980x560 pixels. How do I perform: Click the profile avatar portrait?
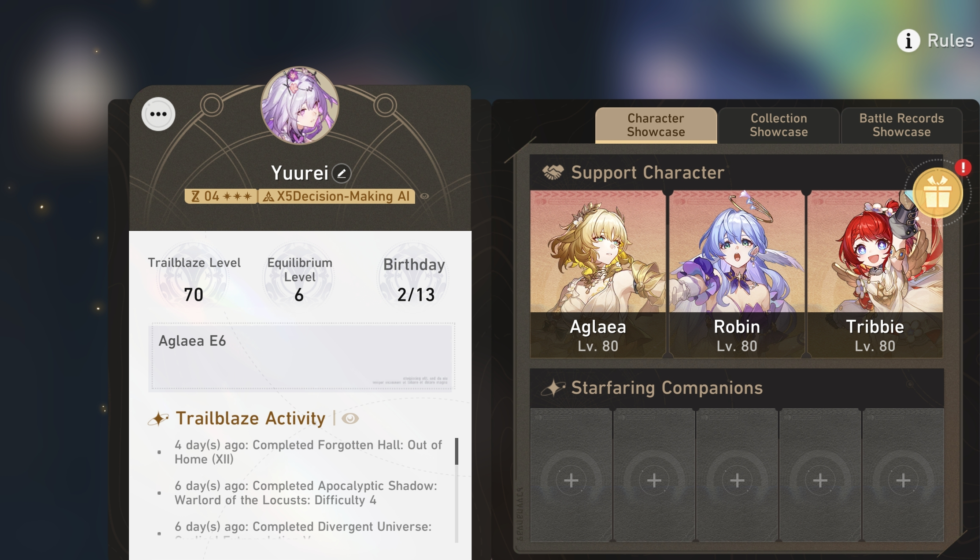(300, 106)
